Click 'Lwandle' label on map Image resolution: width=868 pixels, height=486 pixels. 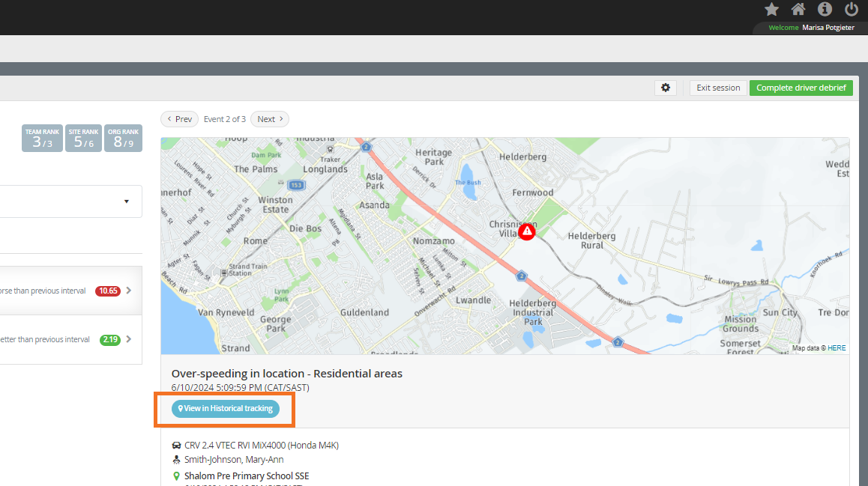click(473, 300)
